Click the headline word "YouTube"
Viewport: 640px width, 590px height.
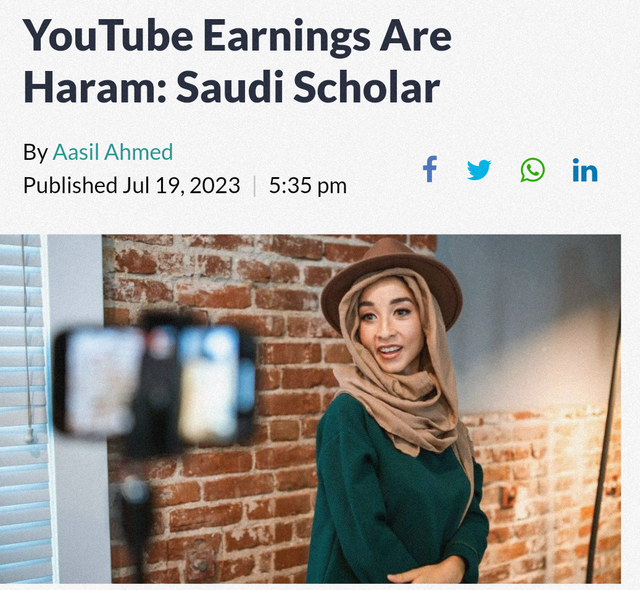coord(108,36)
